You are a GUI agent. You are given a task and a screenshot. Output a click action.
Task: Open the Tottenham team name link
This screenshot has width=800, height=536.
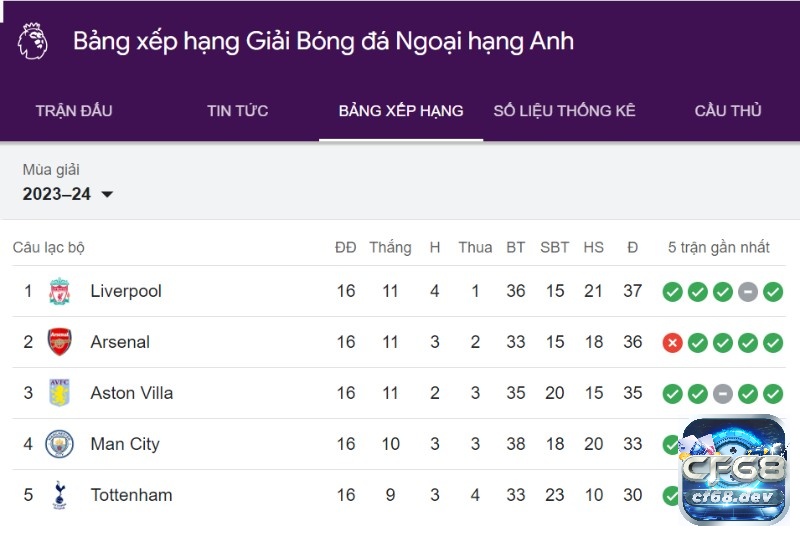tap(131, 495)
